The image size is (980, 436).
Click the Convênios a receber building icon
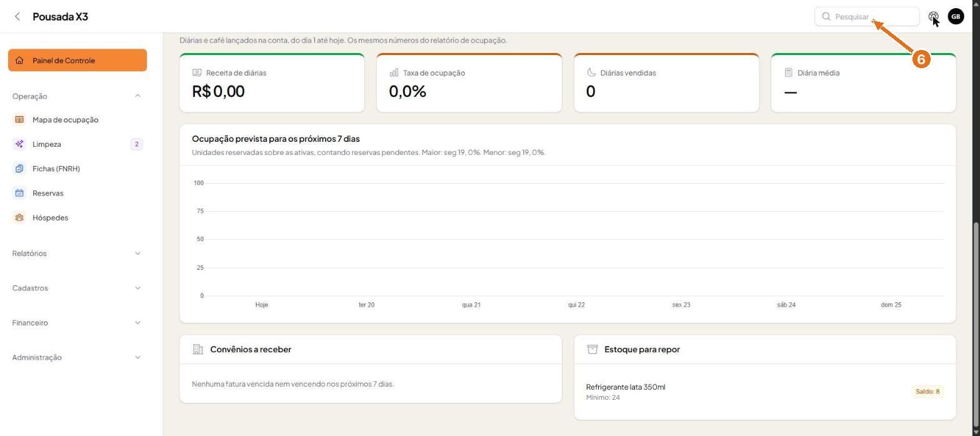(198, 349)
